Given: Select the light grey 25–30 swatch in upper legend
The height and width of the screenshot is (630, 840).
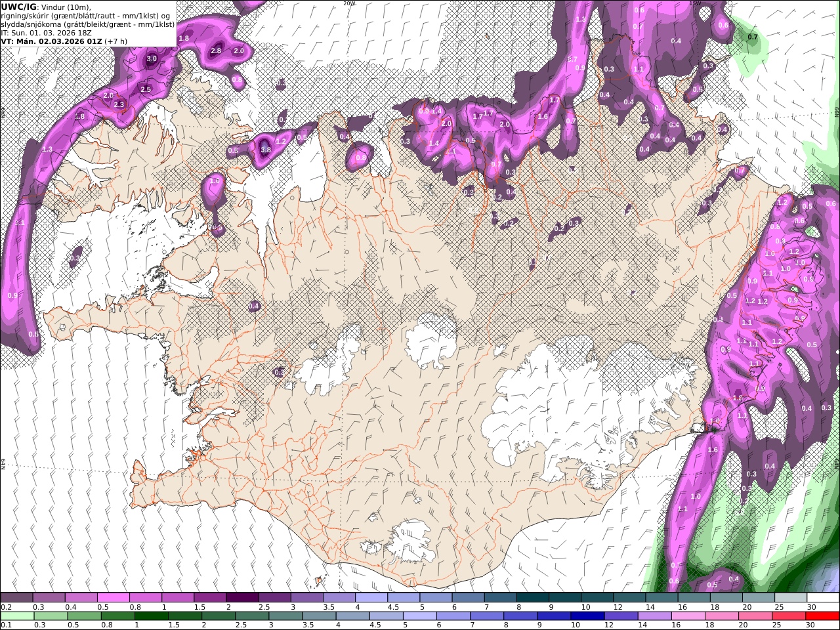Looking at the screenshot, I should 791,598.
